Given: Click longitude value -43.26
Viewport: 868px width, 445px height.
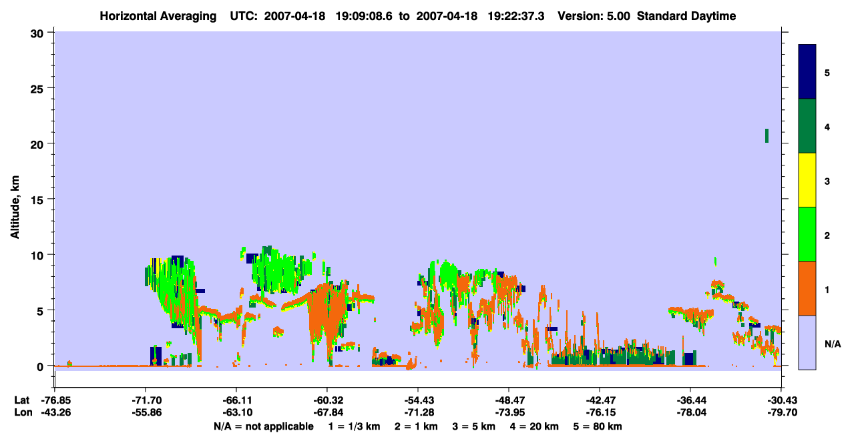Looking at the screenshot, I should 55,412.
